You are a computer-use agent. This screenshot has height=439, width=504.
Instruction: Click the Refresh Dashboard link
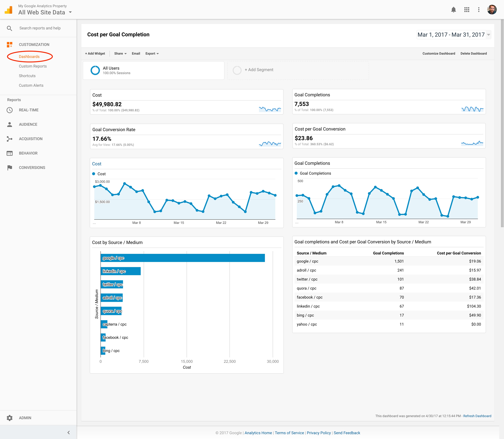pyautogui.click(x=477, y=416)
